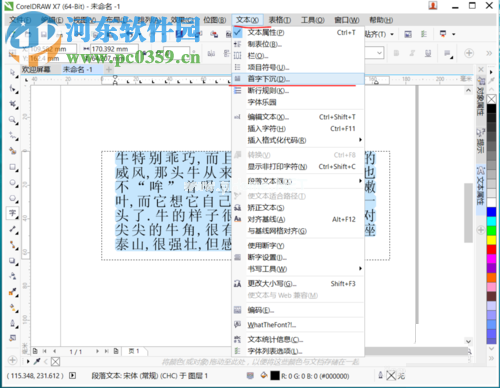Viewport: 500px width, 388px height.
Task: Select the Color Eyedropper tool
Action: [x=13, y=292]
